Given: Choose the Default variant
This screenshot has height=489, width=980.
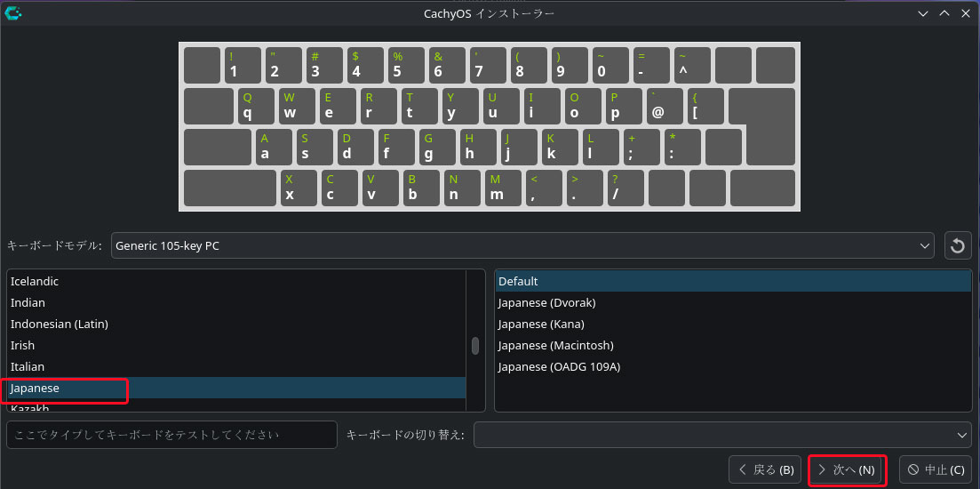Looking at the screenshot, I should tap(733, 281).
